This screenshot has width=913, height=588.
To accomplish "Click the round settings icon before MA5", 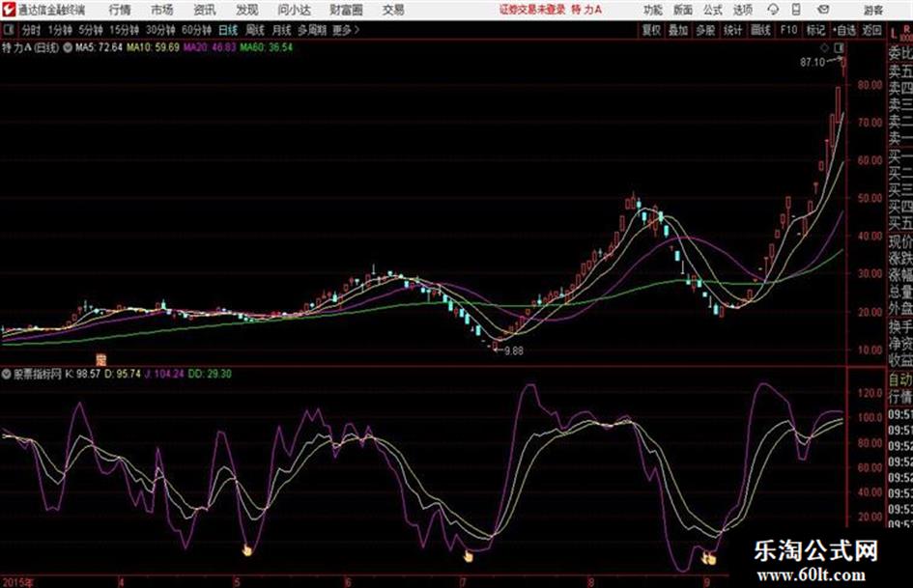I will pyautogui.click(x=67, y=46).
